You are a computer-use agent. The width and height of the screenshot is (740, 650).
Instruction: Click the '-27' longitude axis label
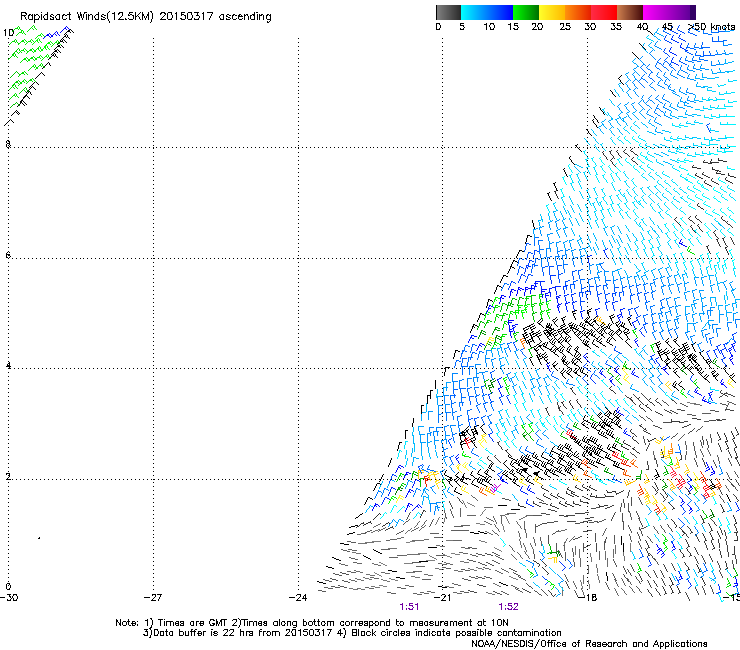153,598
